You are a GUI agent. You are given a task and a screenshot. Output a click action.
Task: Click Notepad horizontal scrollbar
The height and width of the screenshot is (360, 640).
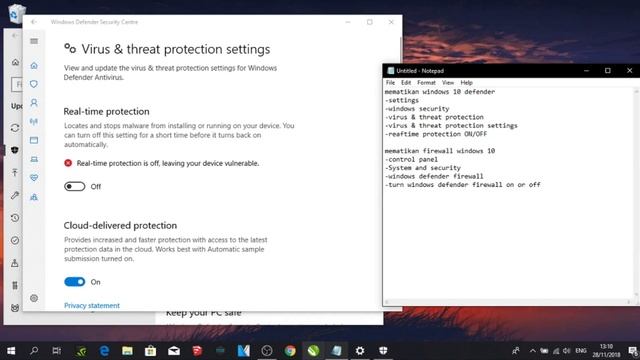[x=508, y=302]
